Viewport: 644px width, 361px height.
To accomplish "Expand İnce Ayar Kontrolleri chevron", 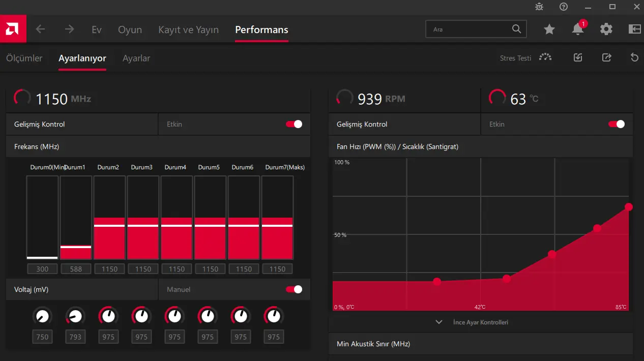I will pyautogui.click(x=439, y=322).
